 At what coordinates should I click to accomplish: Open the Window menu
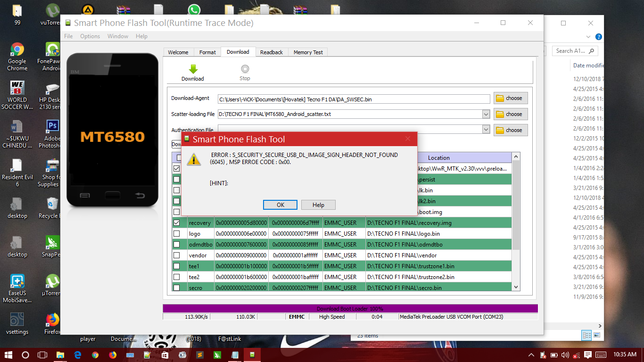118,36
